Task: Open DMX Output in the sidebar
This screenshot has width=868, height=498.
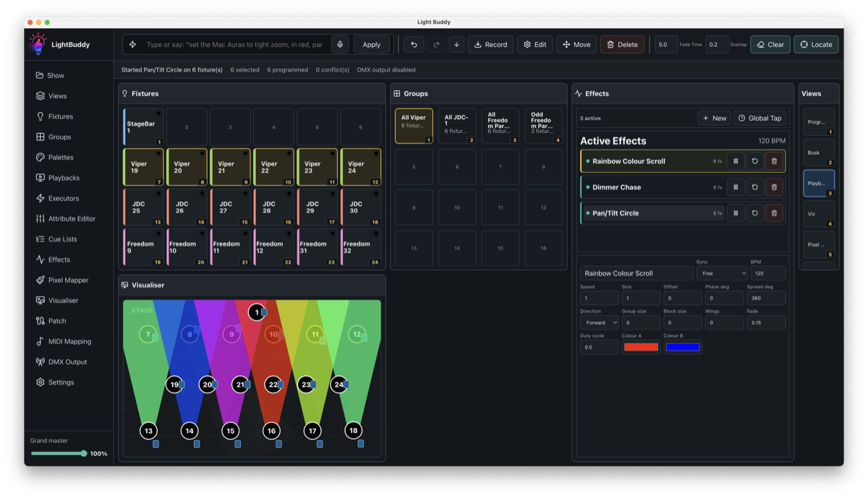Action: click(x=69, y=361)
